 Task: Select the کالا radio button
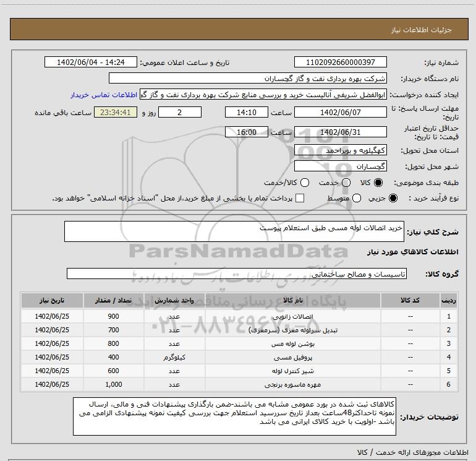click(x=378, y=183)
